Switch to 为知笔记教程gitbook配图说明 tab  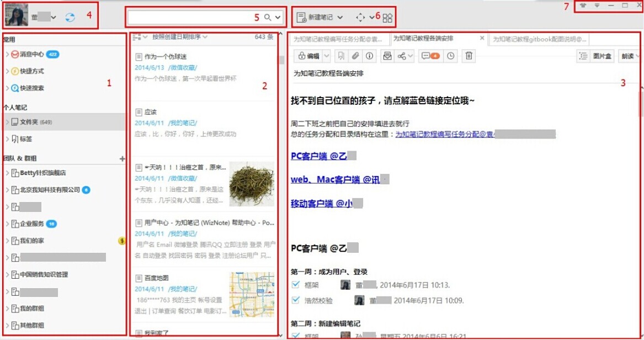click(539, 39)
